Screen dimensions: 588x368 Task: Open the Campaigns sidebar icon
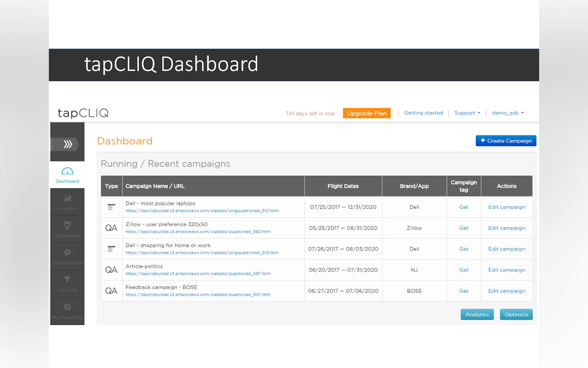tap(67, 225)
